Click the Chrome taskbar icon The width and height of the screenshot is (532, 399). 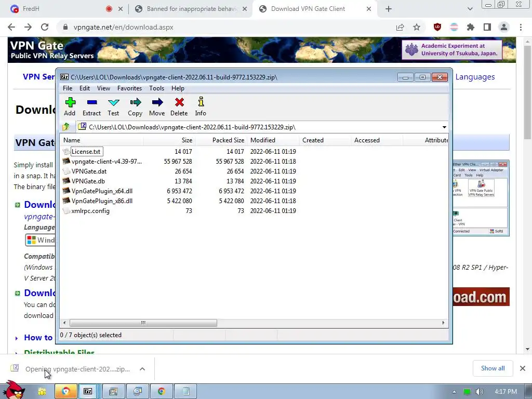[x=161, y=391]
